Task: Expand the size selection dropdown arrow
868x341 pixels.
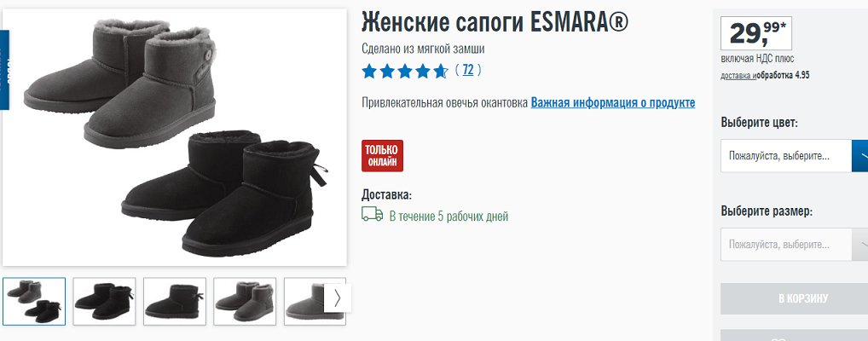Action: (859, 244)
